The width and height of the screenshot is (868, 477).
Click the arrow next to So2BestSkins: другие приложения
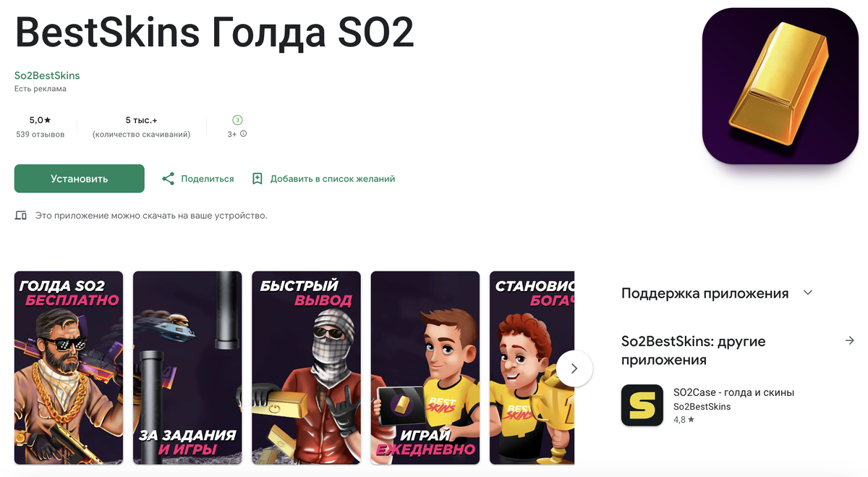tap(850, 341)
